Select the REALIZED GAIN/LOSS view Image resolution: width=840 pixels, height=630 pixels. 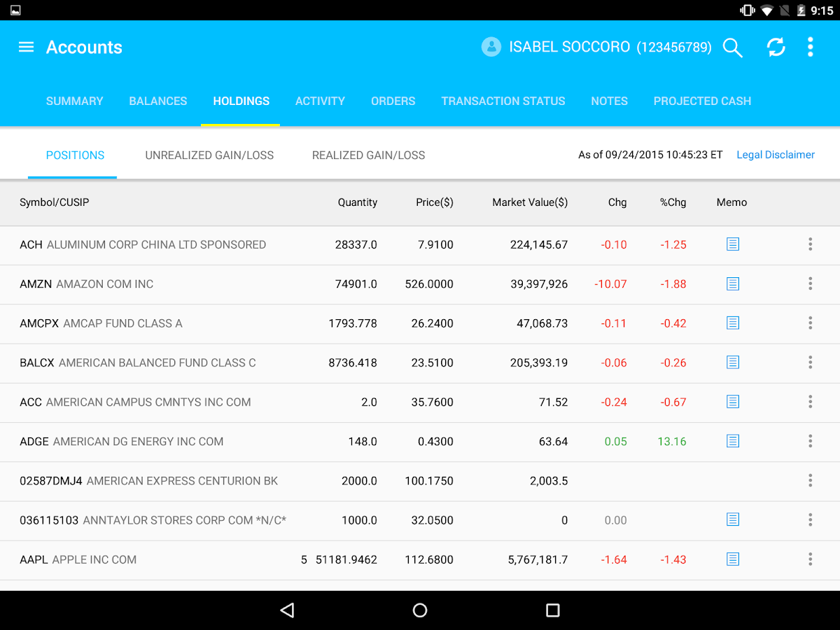coord(368,155)
